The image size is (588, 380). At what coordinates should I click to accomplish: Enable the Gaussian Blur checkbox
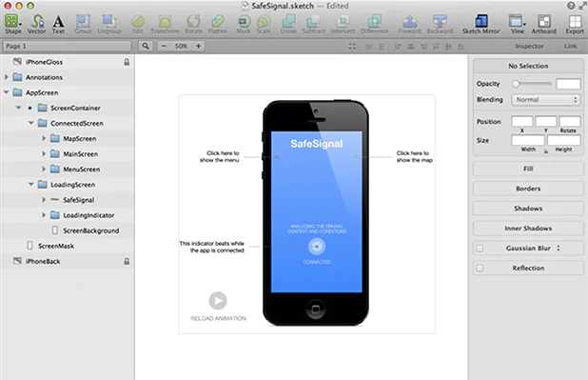tap(480, 249)
